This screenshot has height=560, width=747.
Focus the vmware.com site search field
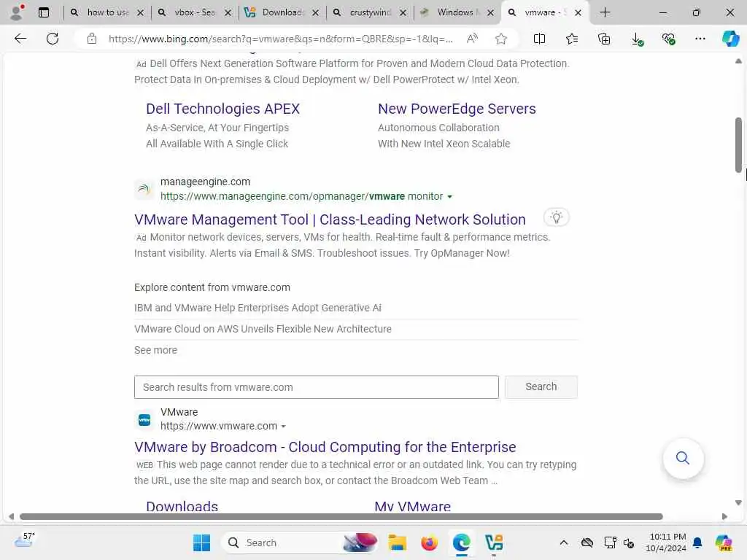pyautogui.click(x=317, y=387)
